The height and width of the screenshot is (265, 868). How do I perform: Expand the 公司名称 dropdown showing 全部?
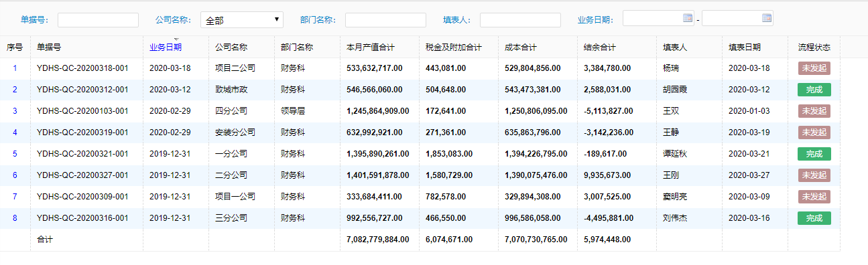pyautogui.click(x=242, y=20)
